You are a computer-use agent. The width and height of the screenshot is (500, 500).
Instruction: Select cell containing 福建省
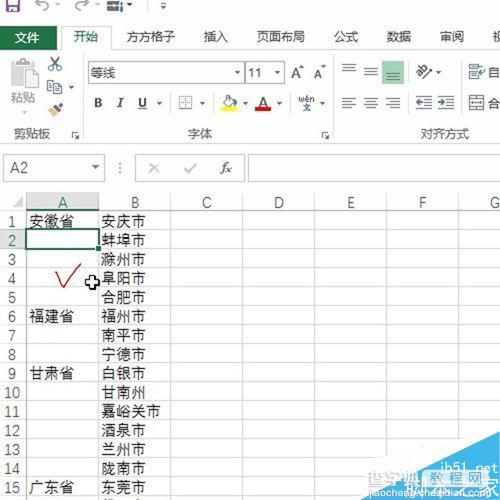point(62,316)
